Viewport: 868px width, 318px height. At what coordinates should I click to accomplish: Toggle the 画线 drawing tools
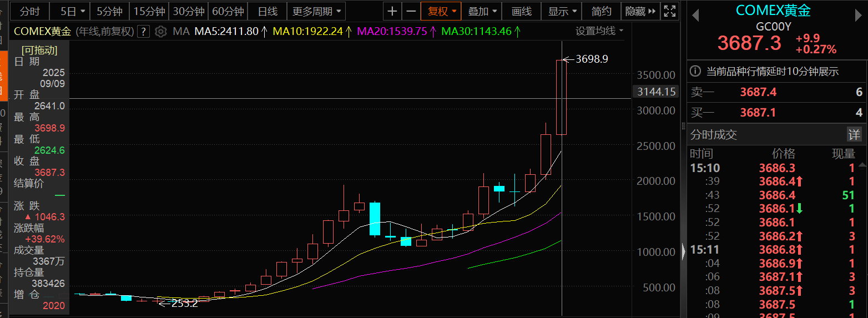[521, 11]
